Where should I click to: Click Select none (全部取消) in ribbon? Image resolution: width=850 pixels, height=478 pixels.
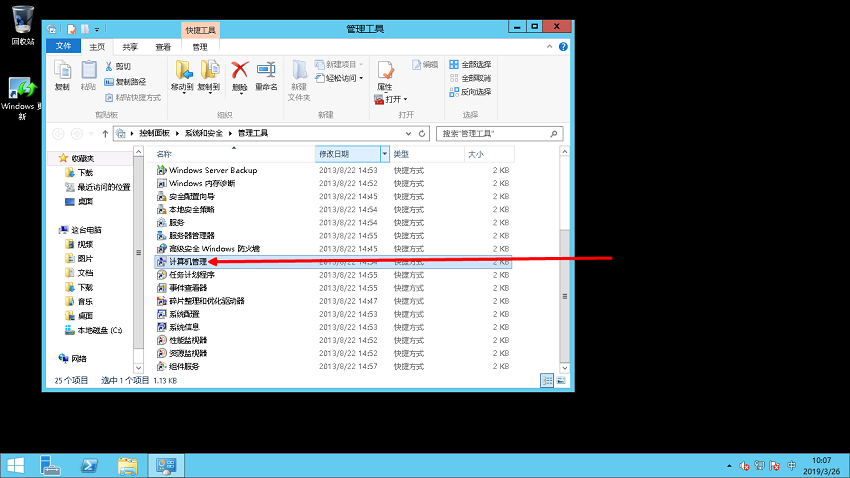470,78
